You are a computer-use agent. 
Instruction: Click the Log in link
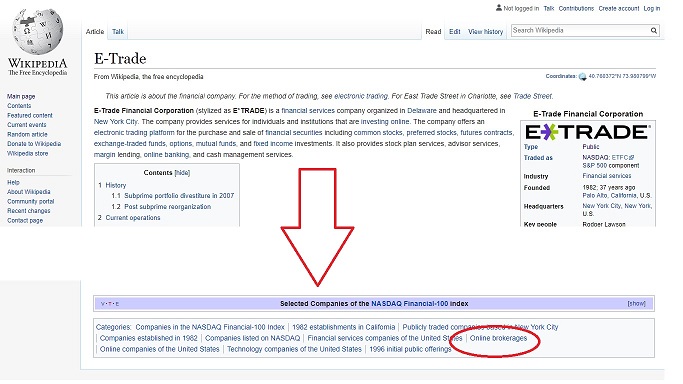click(x=652, y=8)
